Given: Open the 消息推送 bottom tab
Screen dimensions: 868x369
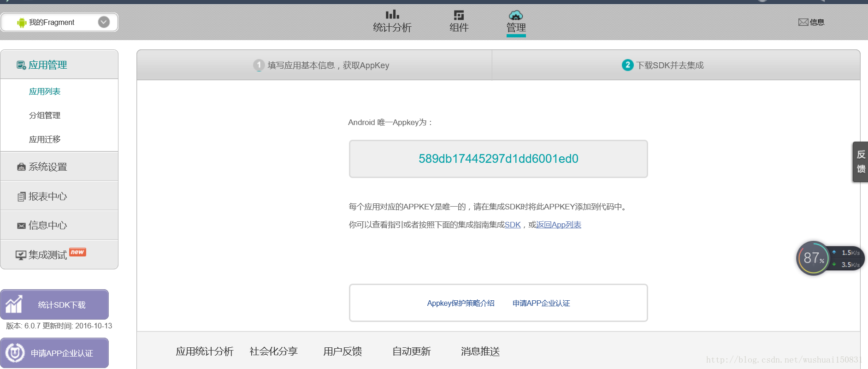Looking at the screenshot, I should click(x=480, y=351).
